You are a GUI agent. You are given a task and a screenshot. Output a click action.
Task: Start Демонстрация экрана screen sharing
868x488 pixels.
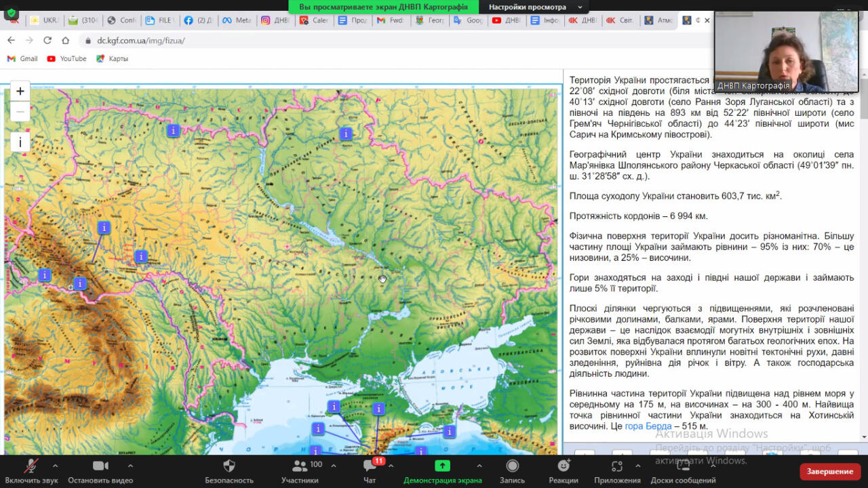click(x=442, y=472)
